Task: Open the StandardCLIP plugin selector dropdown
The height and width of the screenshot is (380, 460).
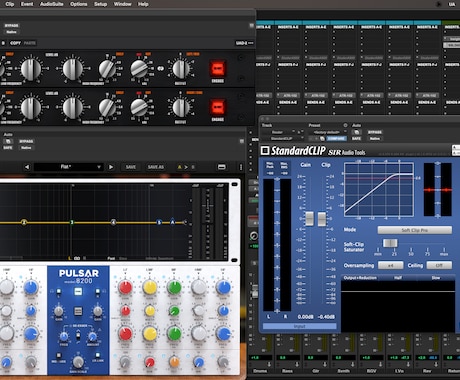Action: coord(283,138)
